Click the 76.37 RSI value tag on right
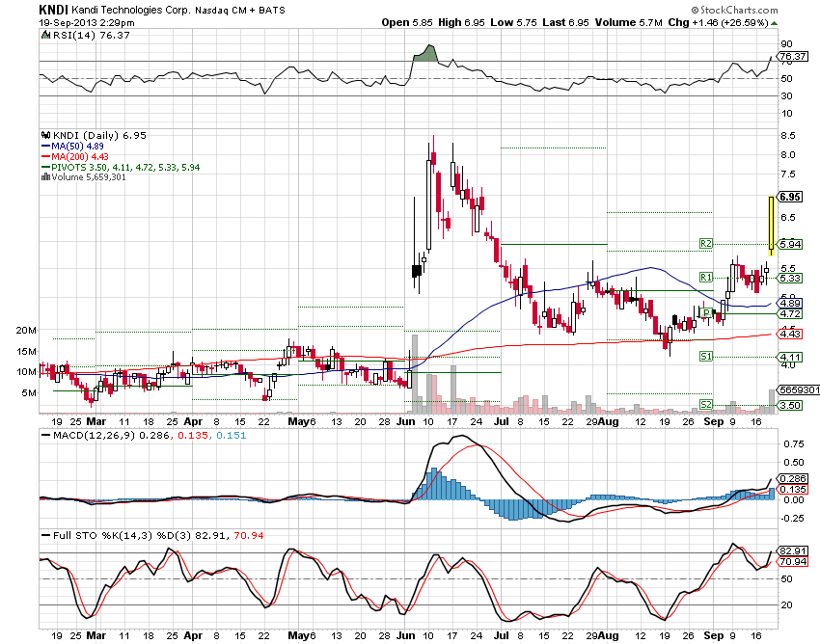820x644 pixels. (792, 57)
